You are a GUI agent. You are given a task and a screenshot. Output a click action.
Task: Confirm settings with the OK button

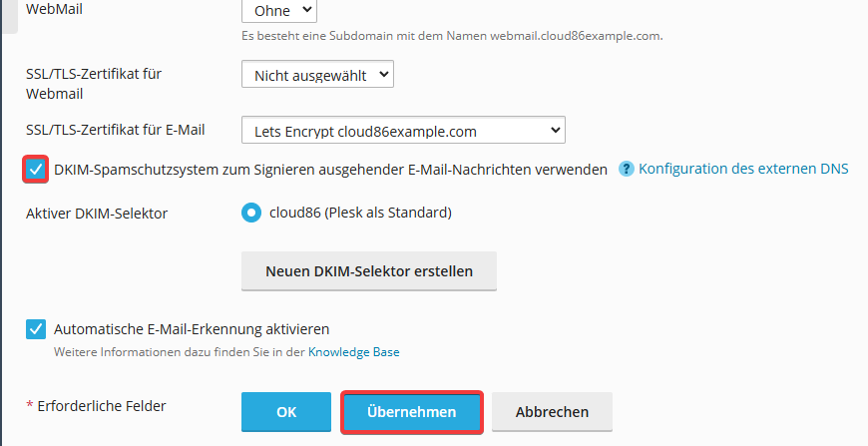click(x=286, y=412)
